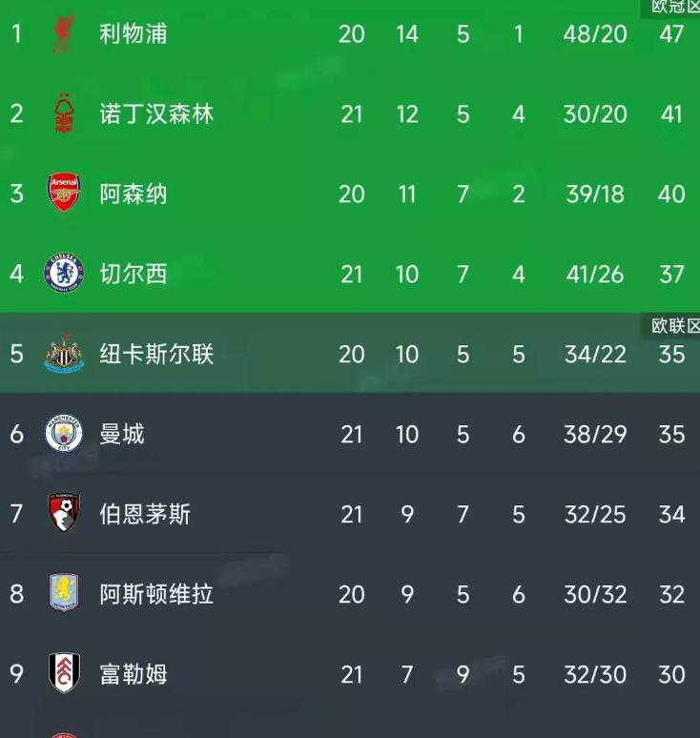Screen dimensions: 700x738
Task: Open the Arsenal badge
Action: pos(64,193)
